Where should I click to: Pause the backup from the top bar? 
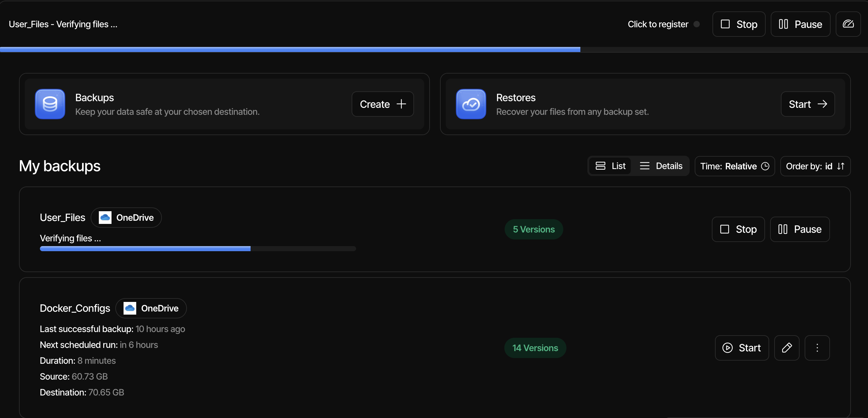[800, 24]
